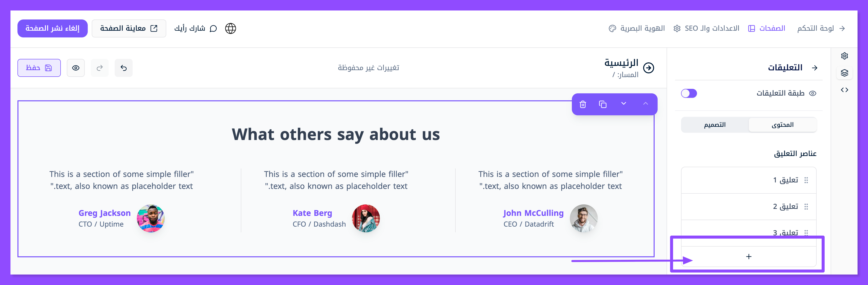Click the معاينة الصفحة button

[129, 28]
